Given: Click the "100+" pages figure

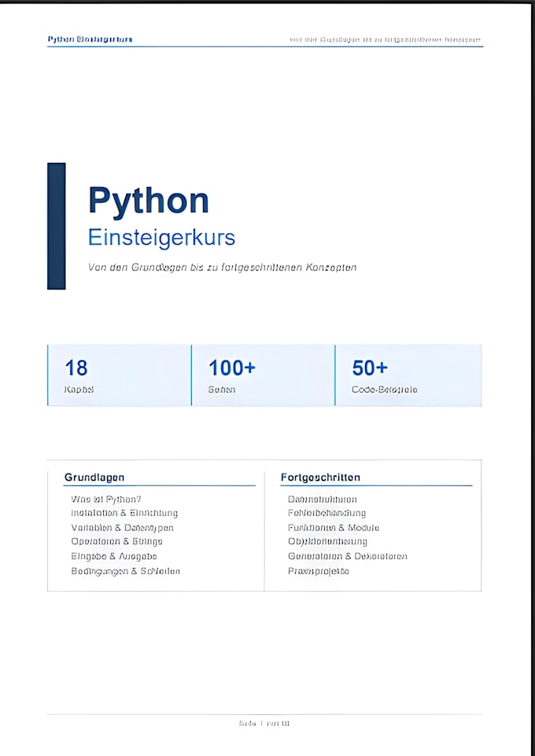Looking at the screenshot, I should [232, 368].
